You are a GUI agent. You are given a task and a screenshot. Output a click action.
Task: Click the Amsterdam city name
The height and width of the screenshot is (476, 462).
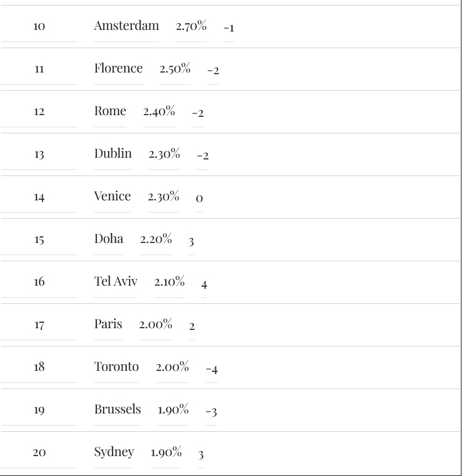[126, 25]
